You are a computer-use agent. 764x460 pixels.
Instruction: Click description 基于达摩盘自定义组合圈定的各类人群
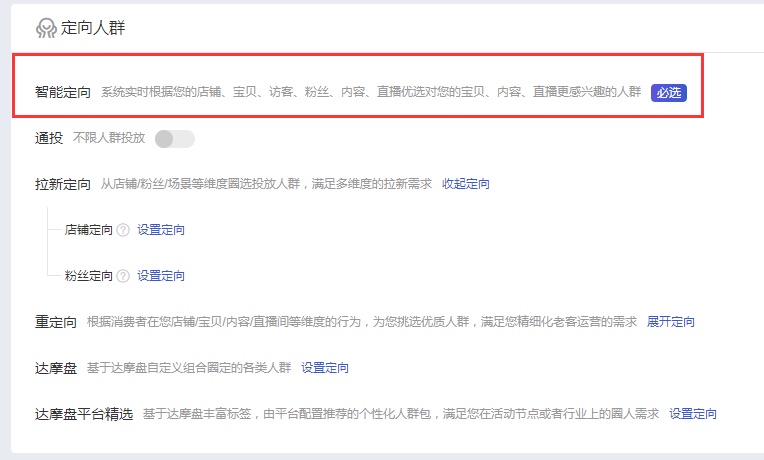[x=189, y=367]
